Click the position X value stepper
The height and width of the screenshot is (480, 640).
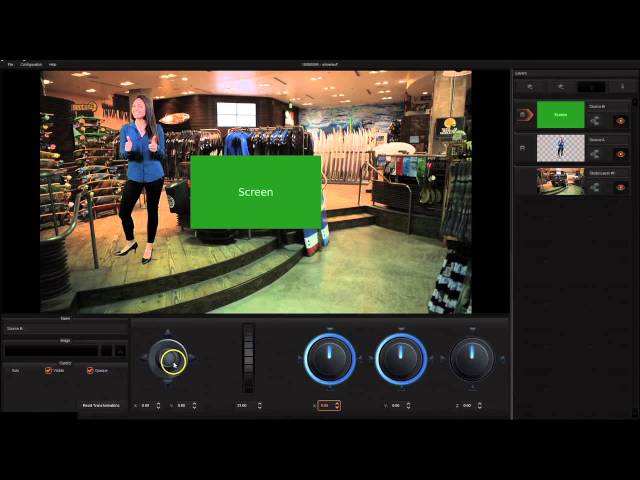click(x=158, y=405)
